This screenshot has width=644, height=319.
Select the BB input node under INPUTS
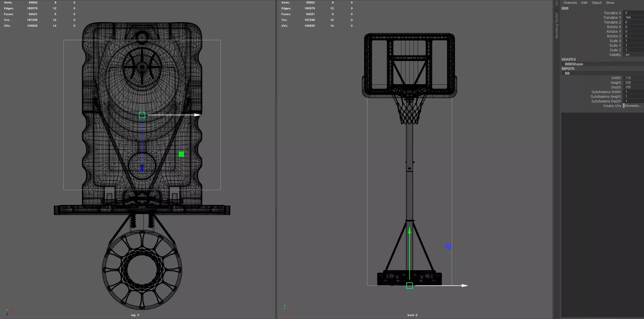[567, 73]
